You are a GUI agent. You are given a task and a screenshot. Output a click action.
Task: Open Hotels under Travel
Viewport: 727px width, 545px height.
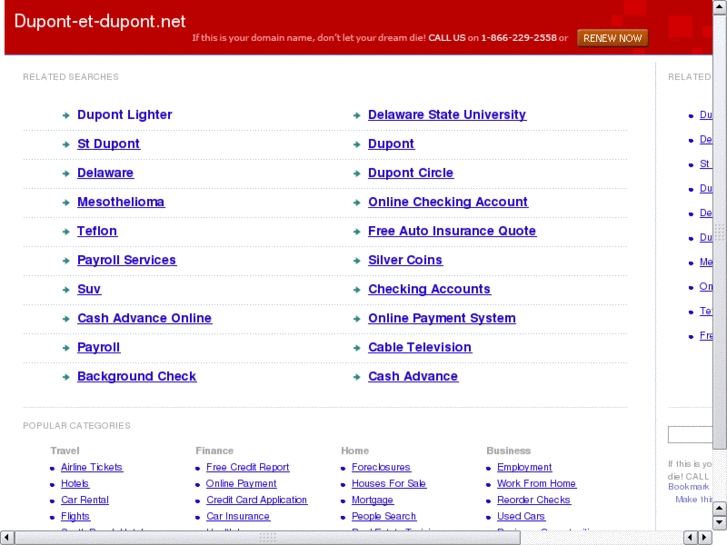tap(75, 483)
